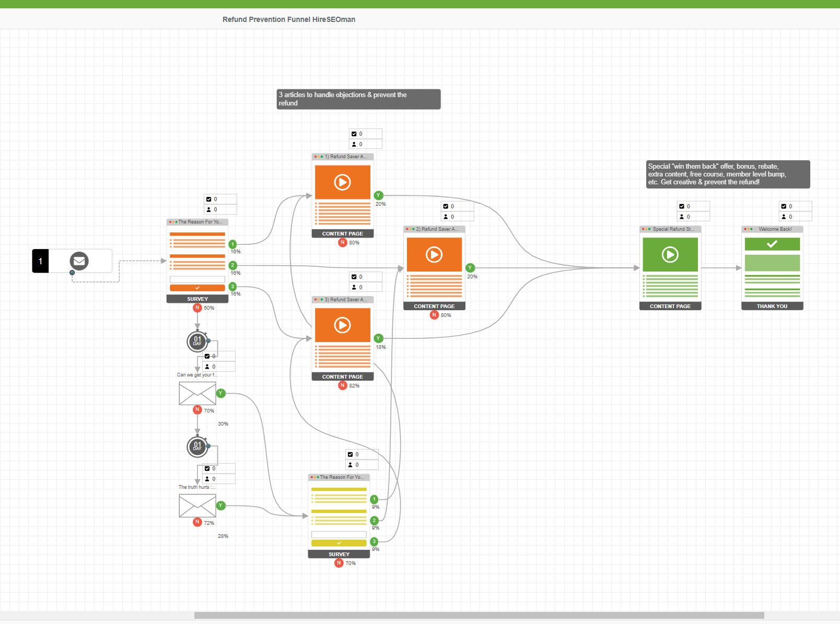The height and width of the screenshot is (624, 840).
Task: Click checkbox counter above Welcome Back page
Action: click(784, 207)
